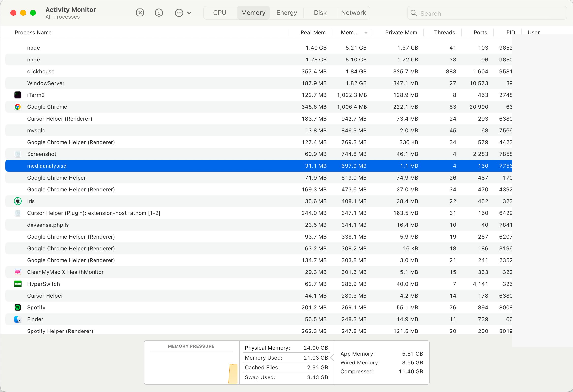Sort by Threads column
This screenshot has height=392, width=573.
point(444,32)
